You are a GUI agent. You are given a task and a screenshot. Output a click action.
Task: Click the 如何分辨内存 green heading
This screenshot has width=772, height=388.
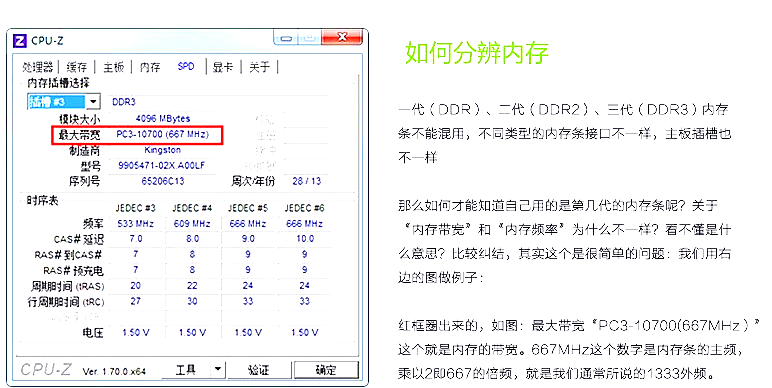[477, 53]
